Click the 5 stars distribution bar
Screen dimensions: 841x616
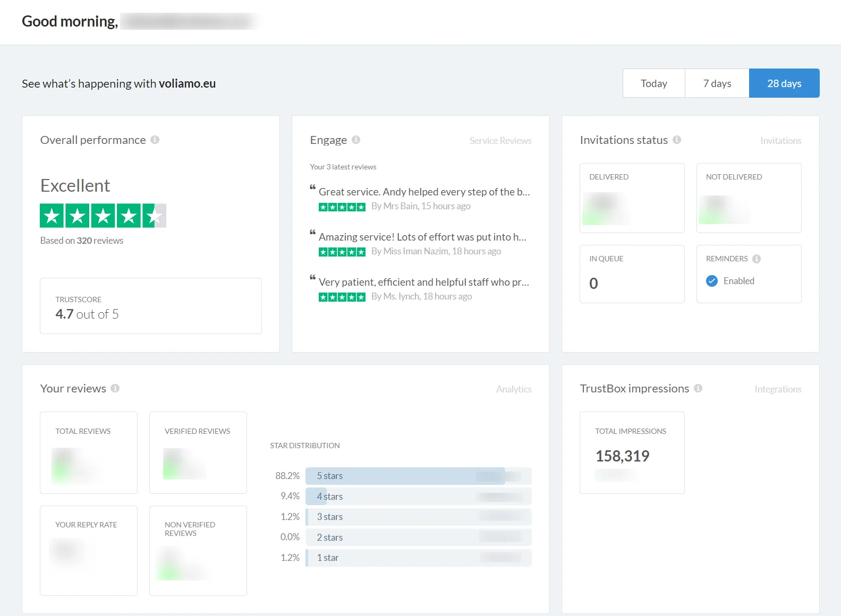(419, 476)
